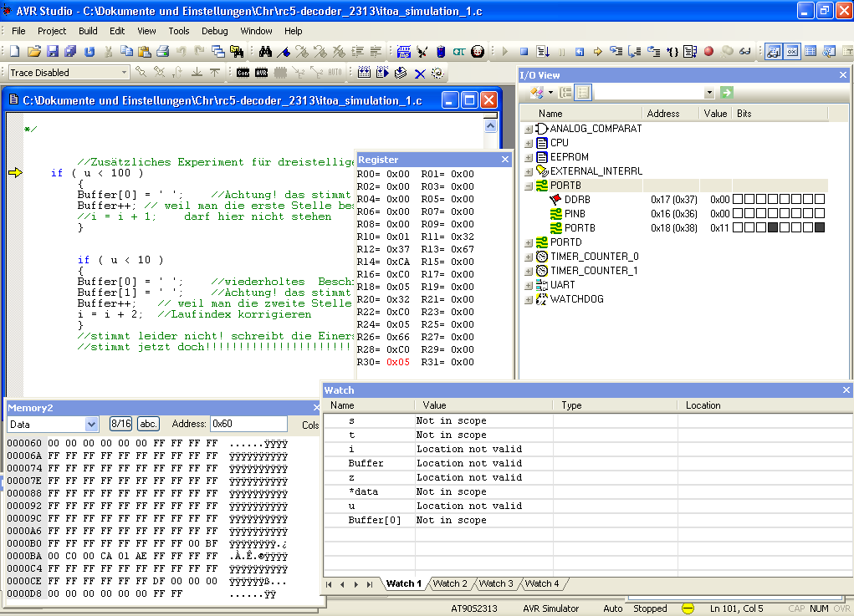This screenshot has width=854, height=616.
Task: Click the Find in Files binoculars-folder icon
Action: [x=237, y=51]
